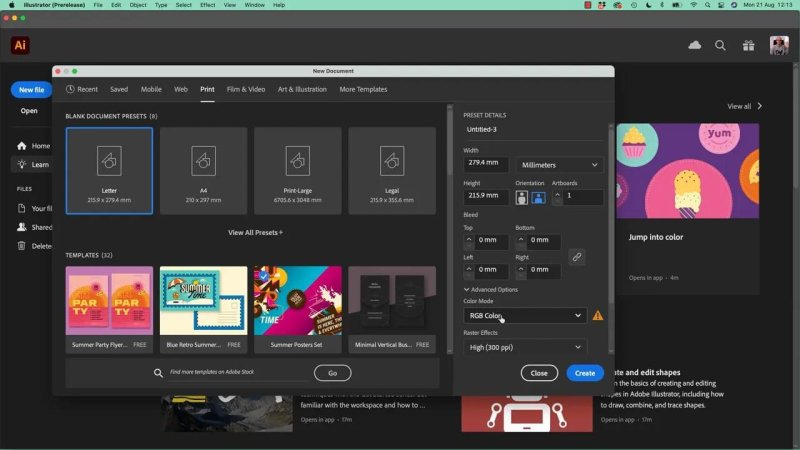Click the Width input field
Viewport: 800px width, 450px height.
(x=486, y=164)
